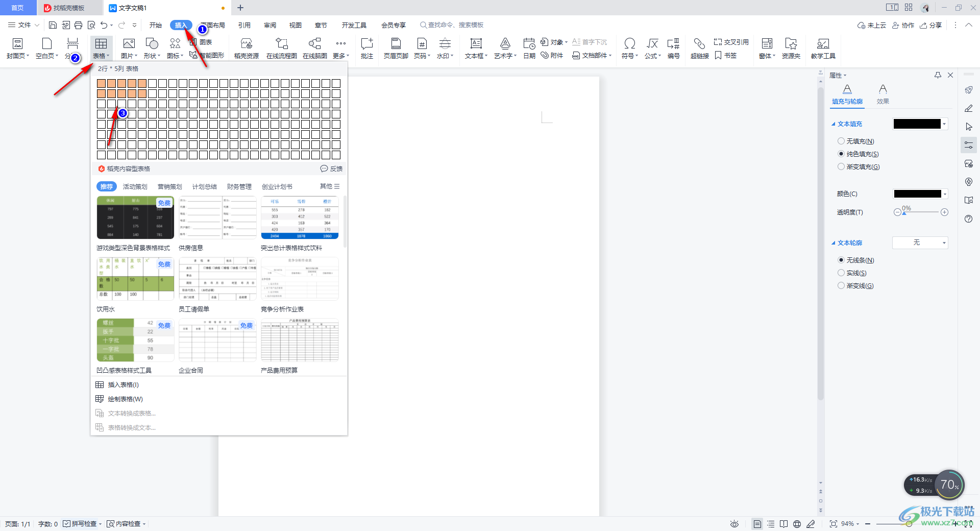
Task: Open the Formula (公式) tool
Action: tap(653, 49)
